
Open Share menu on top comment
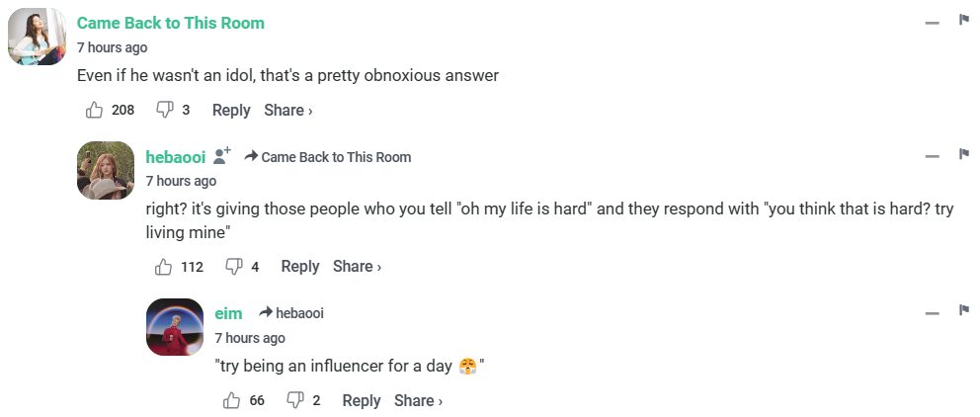click(x=287, y=110)
